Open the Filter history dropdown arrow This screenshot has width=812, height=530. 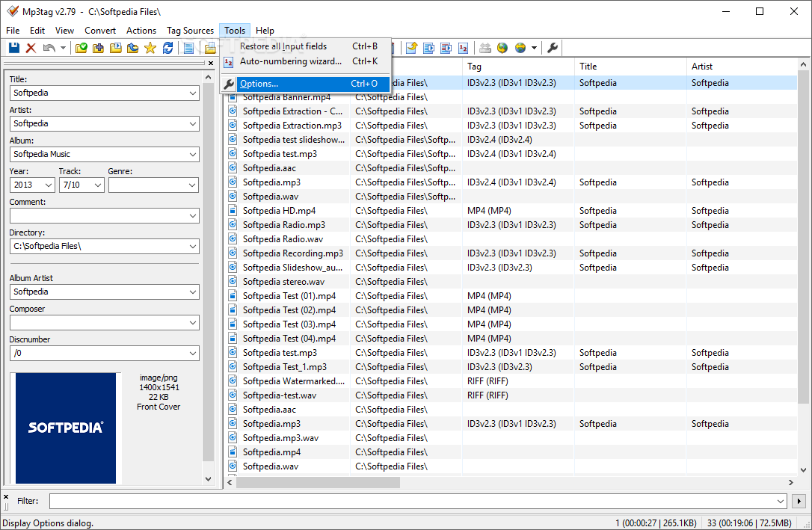(781, 501)
